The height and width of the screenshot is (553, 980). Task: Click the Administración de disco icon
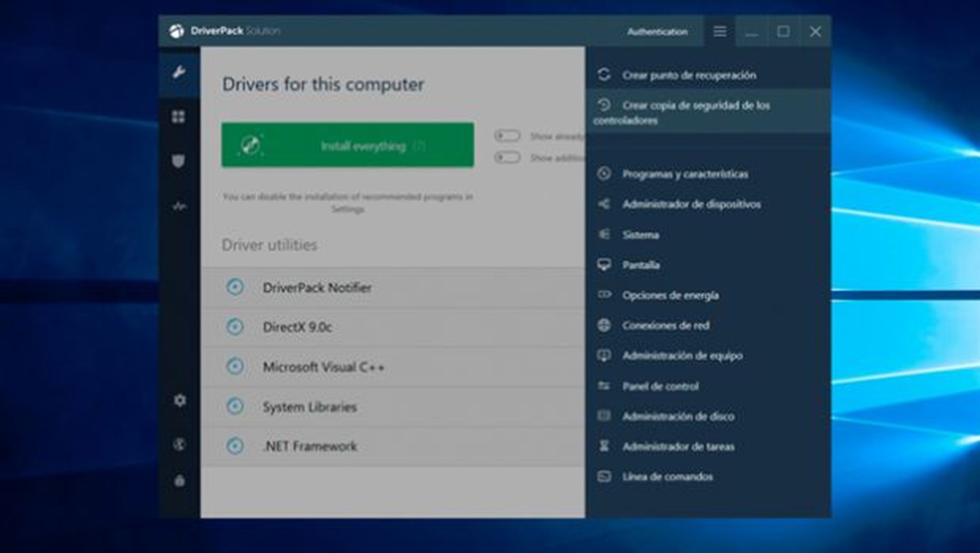tap(604, 416)
